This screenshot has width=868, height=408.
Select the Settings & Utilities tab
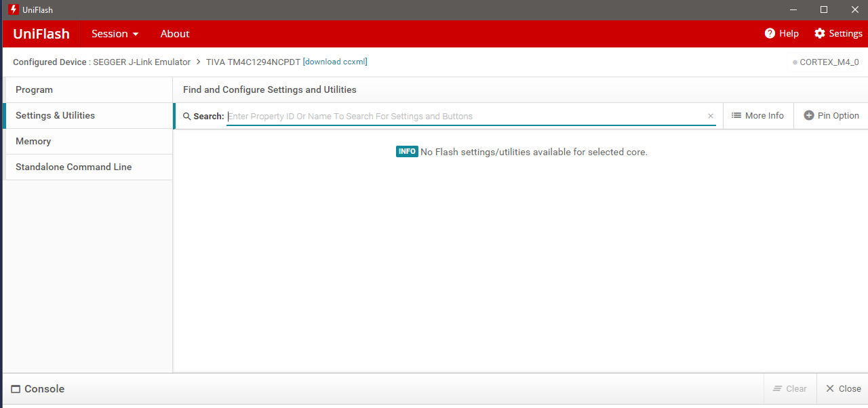click(88, 116)
